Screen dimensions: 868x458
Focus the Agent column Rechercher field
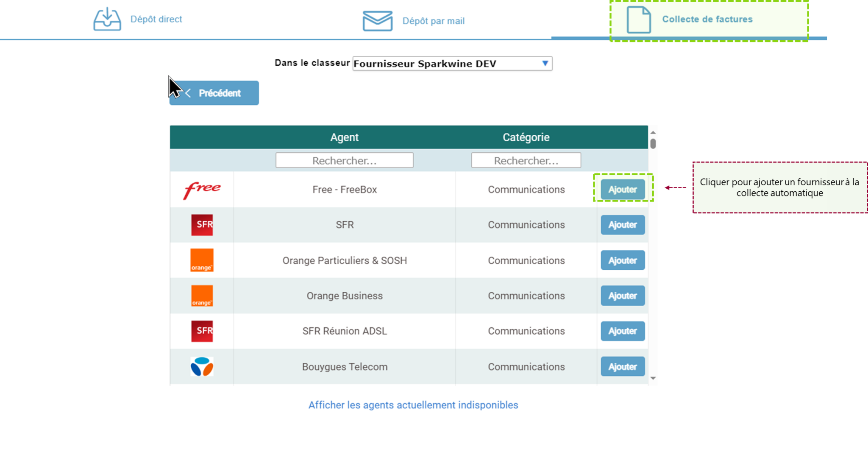pyautogui.click(x=344, y=161)
